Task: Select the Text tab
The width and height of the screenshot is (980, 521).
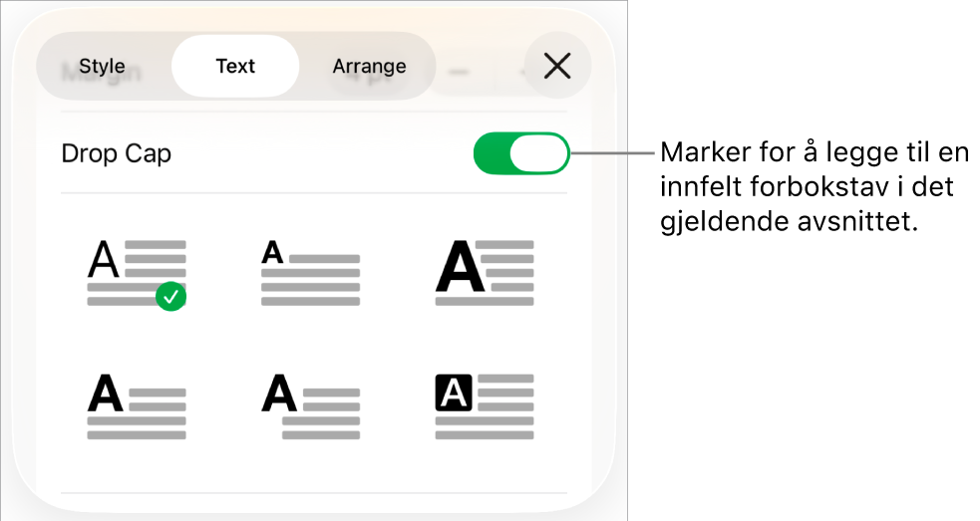Action: tap(235, 67)
